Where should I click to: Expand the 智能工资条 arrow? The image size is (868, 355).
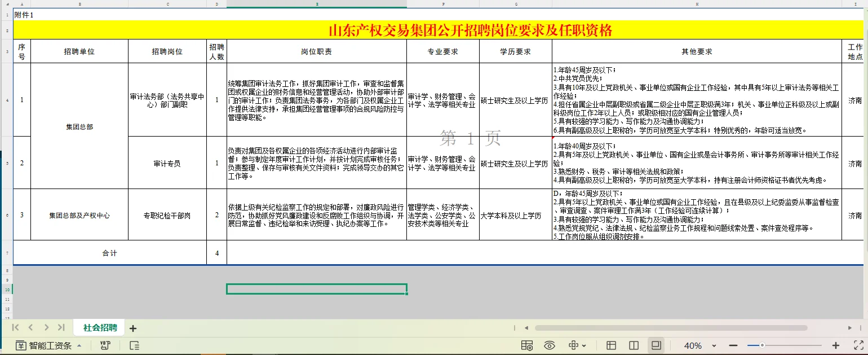pos(79,345)
